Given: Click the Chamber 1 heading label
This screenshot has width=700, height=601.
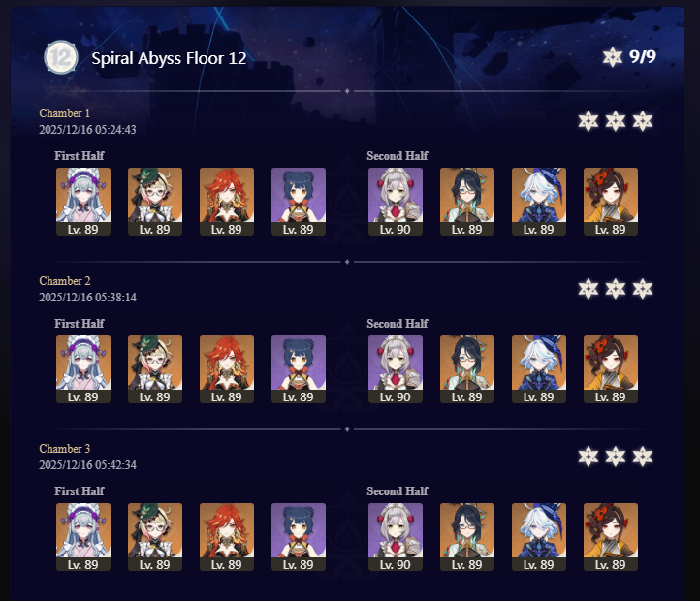Looking at the screenshot, I should point(65,113).
